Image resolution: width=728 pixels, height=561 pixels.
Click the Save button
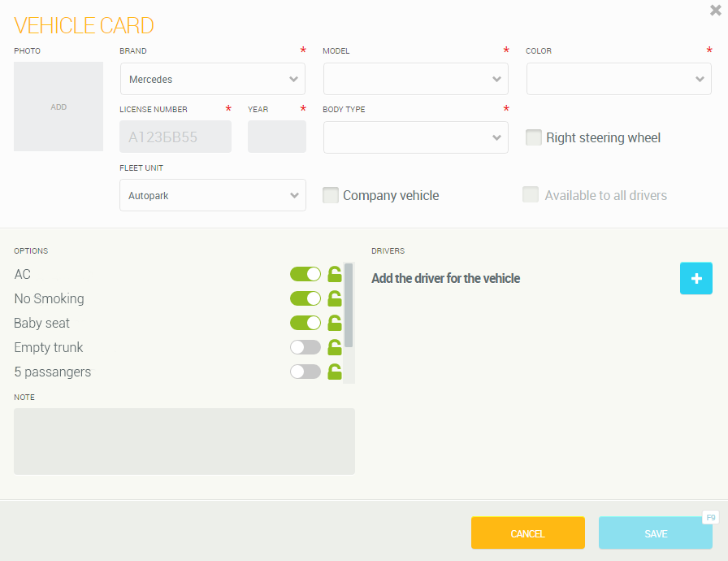655,534
